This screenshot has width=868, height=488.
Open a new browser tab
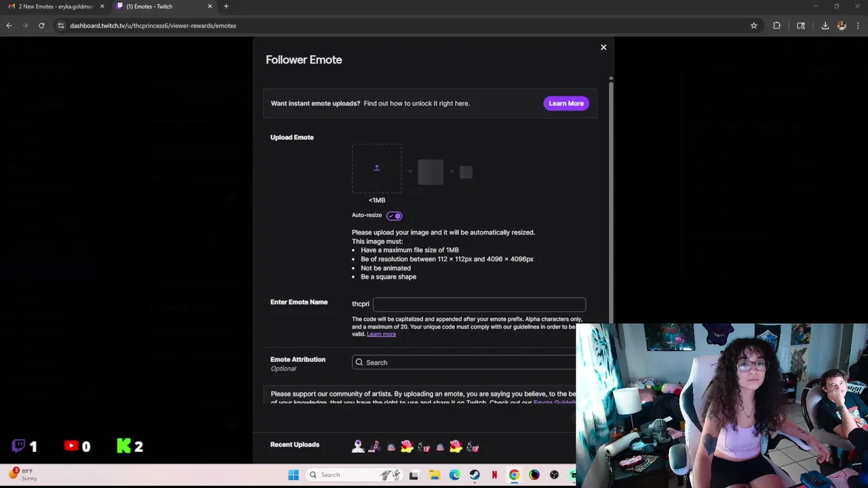[226, 6]
